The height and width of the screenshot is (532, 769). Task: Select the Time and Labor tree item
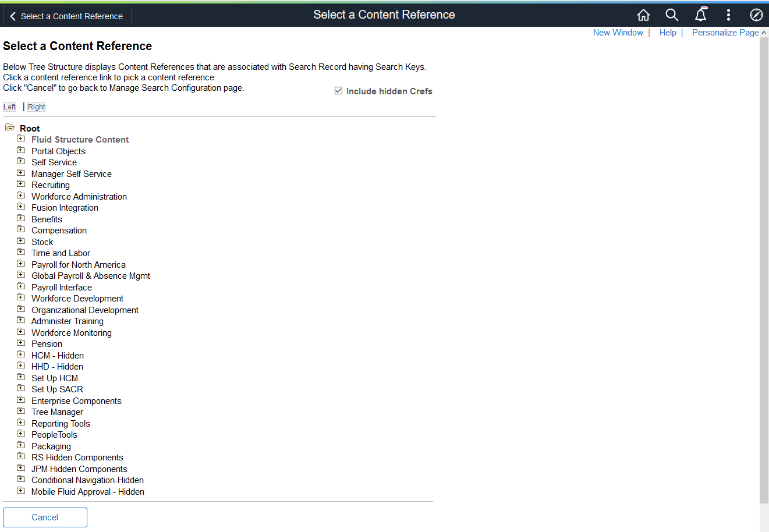(x=61, y=253)
